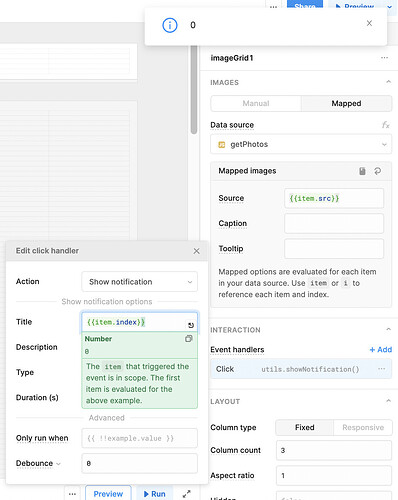Click the Column count input field
398x500 pixels.
(x=334, y=450)
